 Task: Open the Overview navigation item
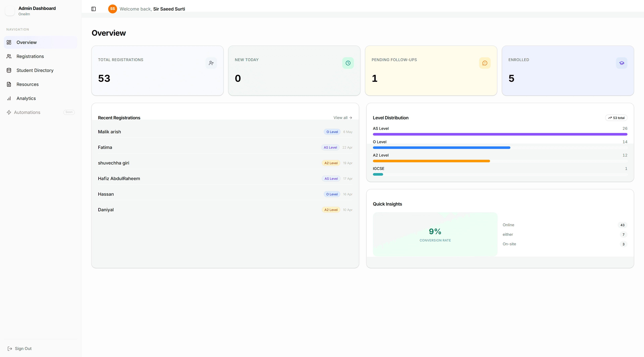[40, 42]
